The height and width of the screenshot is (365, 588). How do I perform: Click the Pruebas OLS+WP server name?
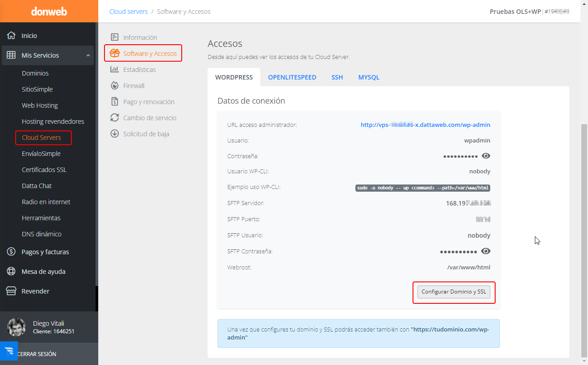point(515,12)
